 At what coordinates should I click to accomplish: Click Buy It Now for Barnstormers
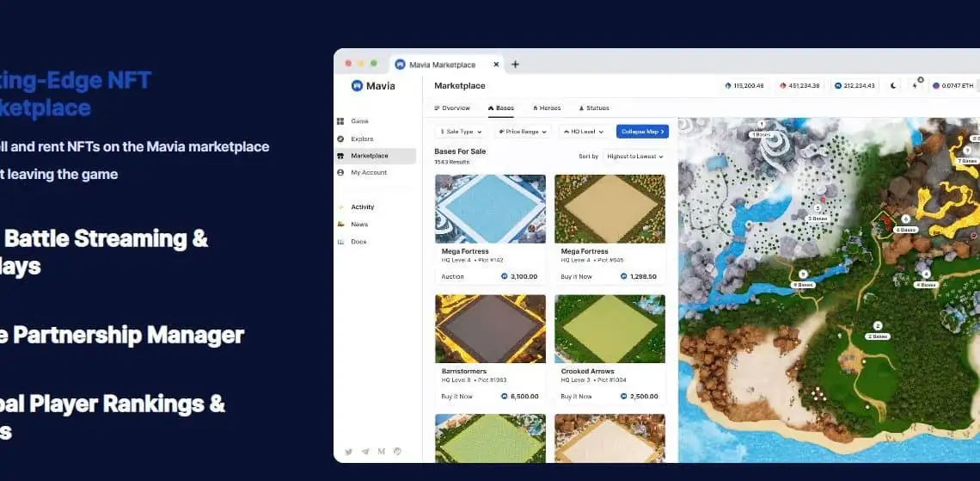click(x=456, y=397)
